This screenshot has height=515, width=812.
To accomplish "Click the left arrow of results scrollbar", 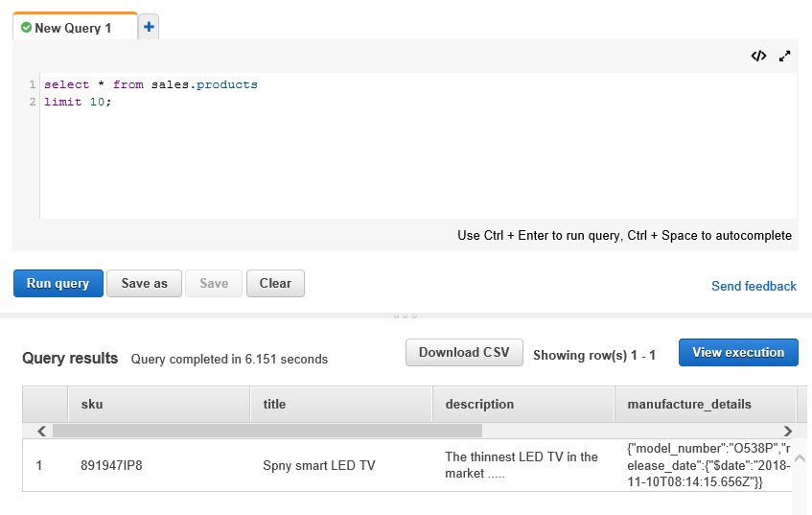I will [x=42, y=431].
